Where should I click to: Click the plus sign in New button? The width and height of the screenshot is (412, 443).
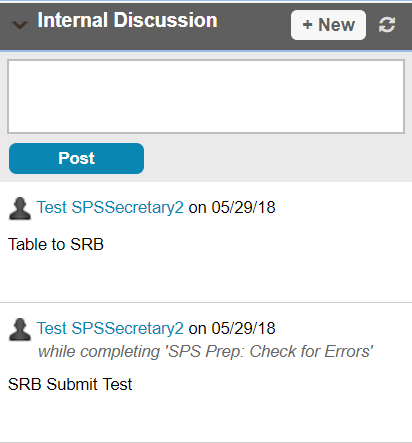click(307, 25)
